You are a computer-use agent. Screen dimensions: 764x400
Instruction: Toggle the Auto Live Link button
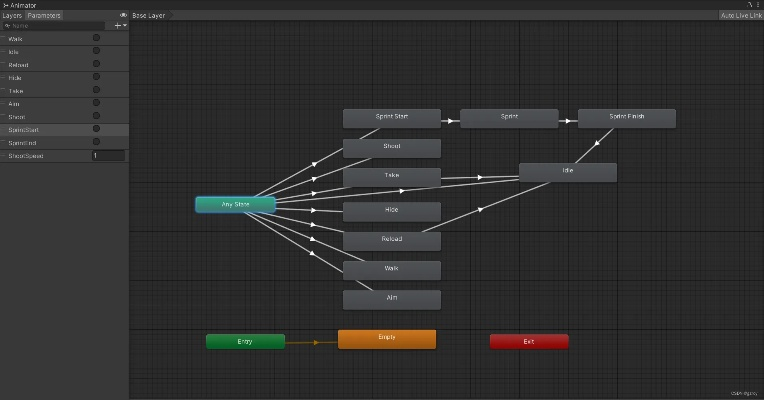tap(740, 16)
